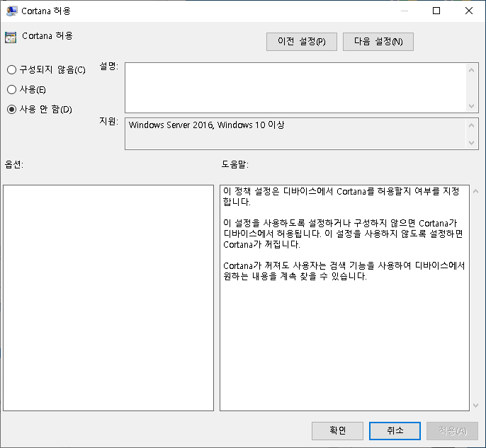Close the Cortana 허용 dialog window
Screen dimensions: 486x448
469,11
